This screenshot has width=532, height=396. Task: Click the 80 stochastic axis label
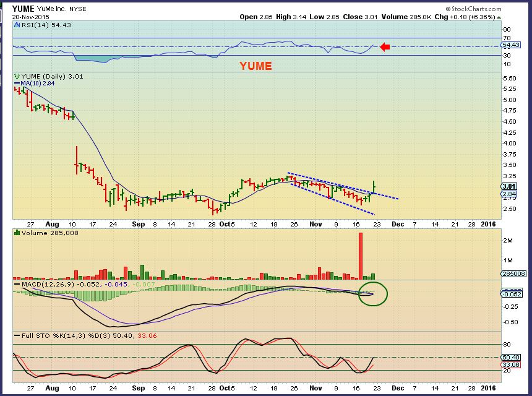click(507, 345)
